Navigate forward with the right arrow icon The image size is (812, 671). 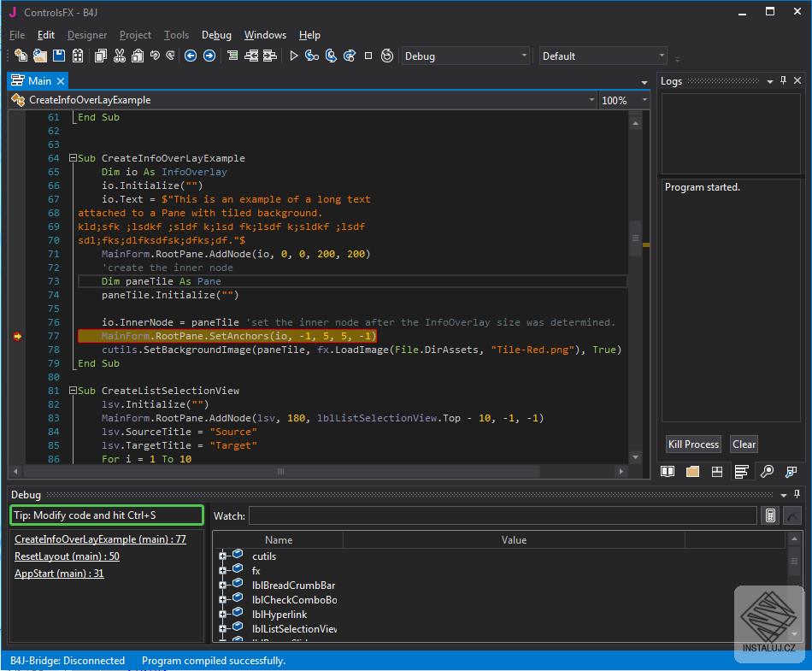(x=209, y=56)
